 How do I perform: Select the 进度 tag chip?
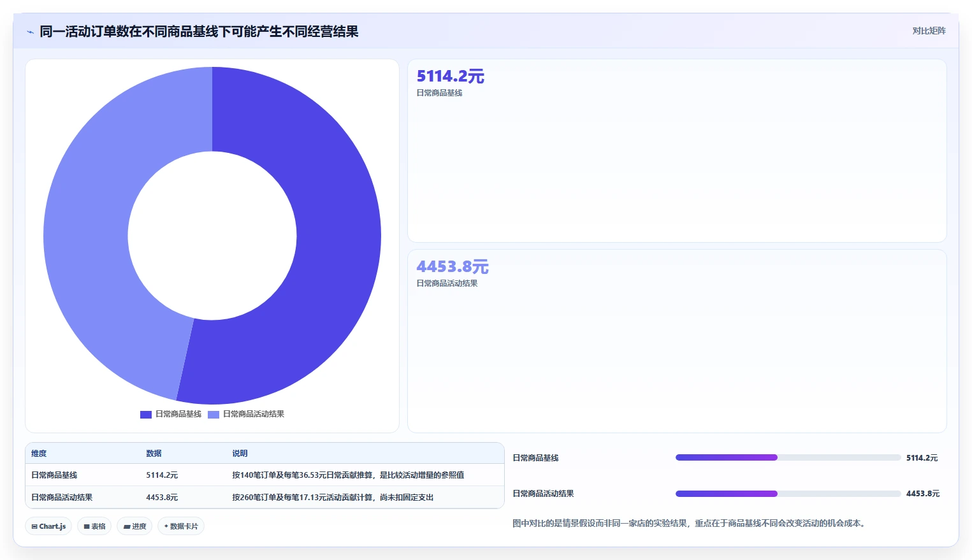[134, 526]
